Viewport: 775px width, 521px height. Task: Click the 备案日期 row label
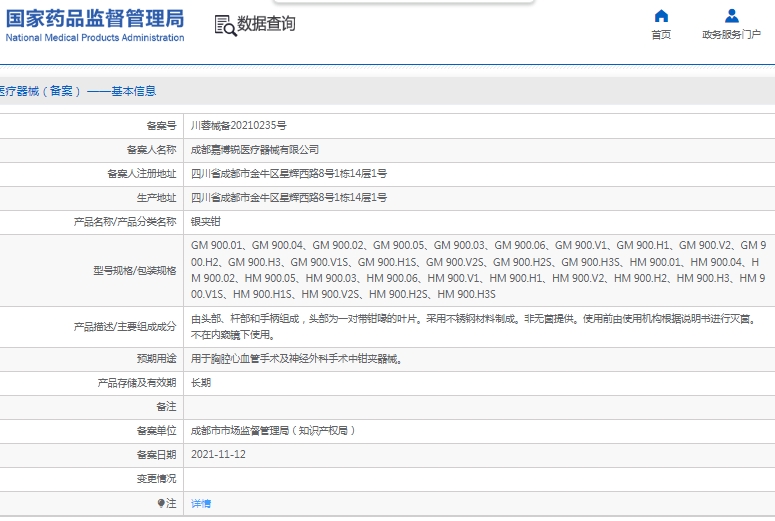pyautogui.click(x=156, y=454)
